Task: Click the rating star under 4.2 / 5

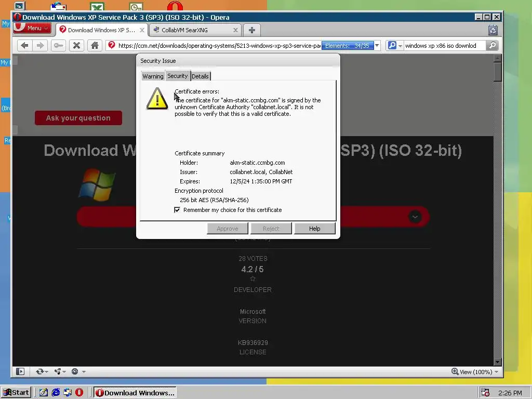Action: (x=252, y=278)
